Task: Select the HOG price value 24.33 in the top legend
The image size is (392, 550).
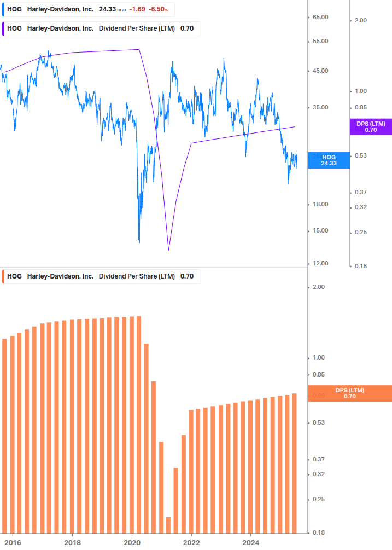Action: click(107, 9)
